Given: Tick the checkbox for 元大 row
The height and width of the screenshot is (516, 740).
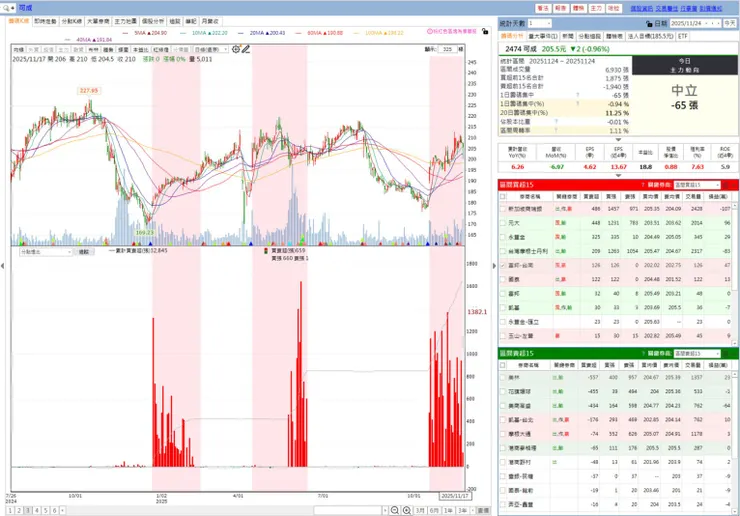Looking at the screenshot, I should (503, 223).
